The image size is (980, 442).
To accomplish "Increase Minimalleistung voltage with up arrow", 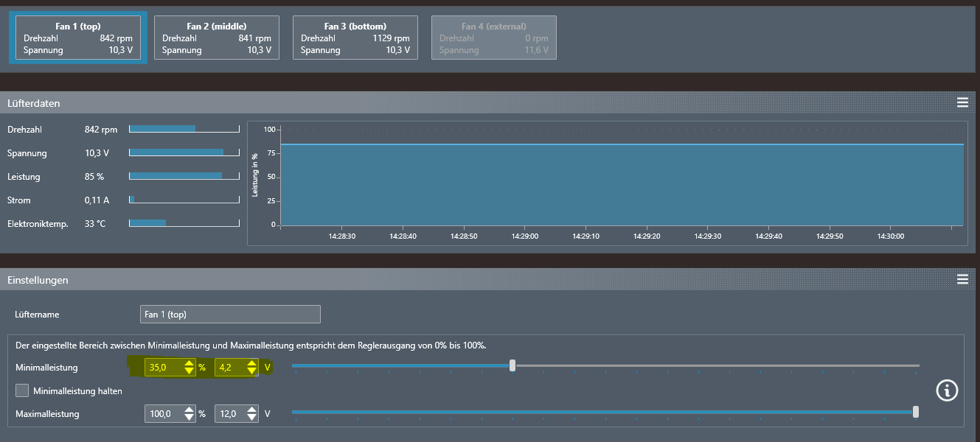I will (x=252, y=363).
